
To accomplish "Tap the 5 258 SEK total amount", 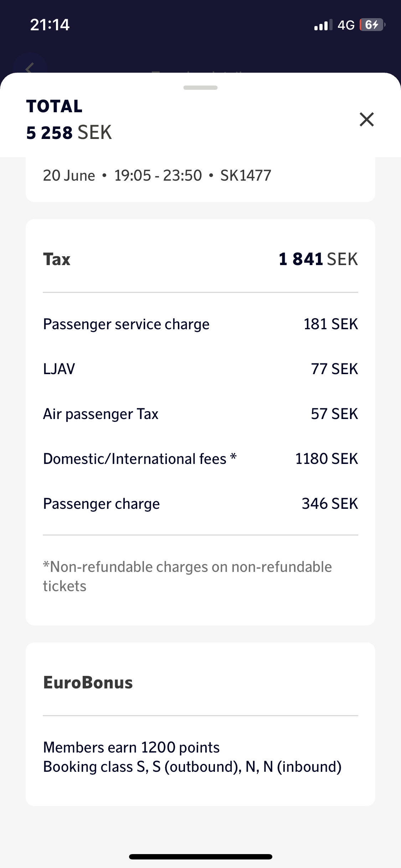I will point(69,133).
